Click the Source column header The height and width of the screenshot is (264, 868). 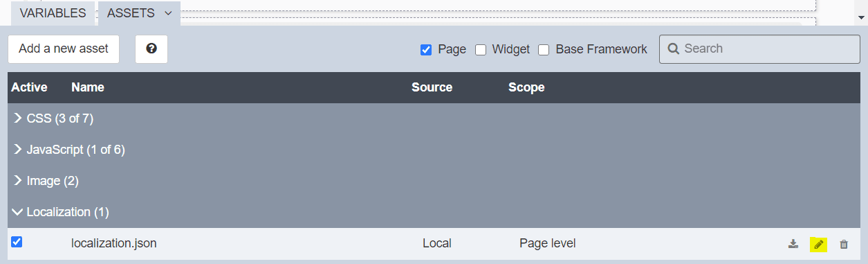click(432, 87)
